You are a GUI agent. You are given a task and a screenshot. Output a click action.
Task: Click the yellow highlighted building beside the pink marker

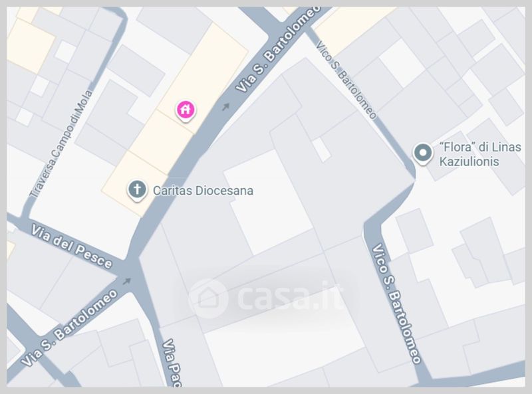(x=203, y=76)
